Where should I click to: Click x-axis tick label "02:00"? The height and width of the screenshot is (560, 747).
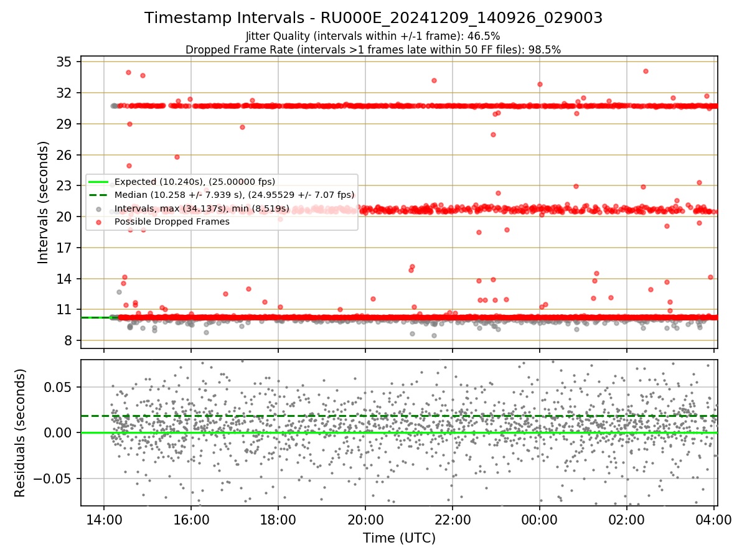[626, 520]
